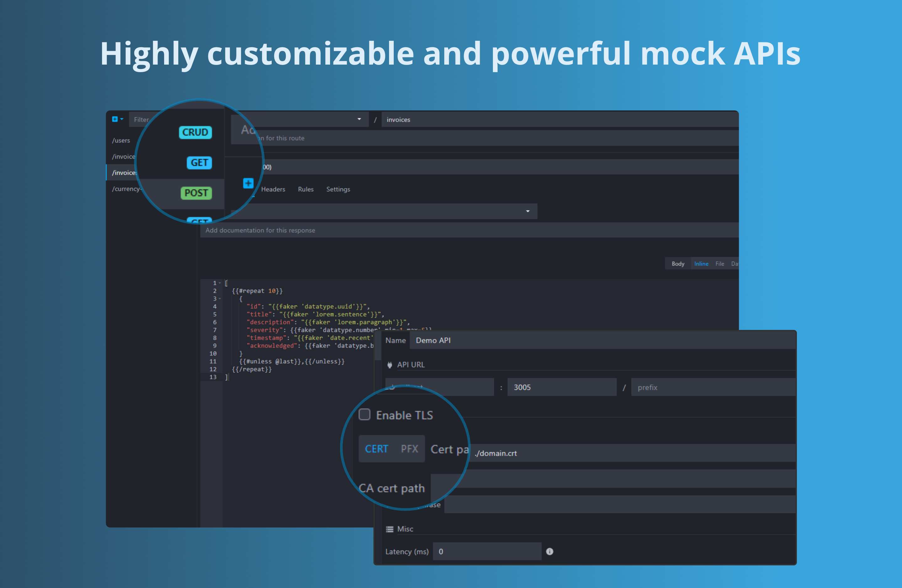This screenshot has height=588, width=902.
Task: Click the blue GET method badge
Action: click(x=199, y=162)
